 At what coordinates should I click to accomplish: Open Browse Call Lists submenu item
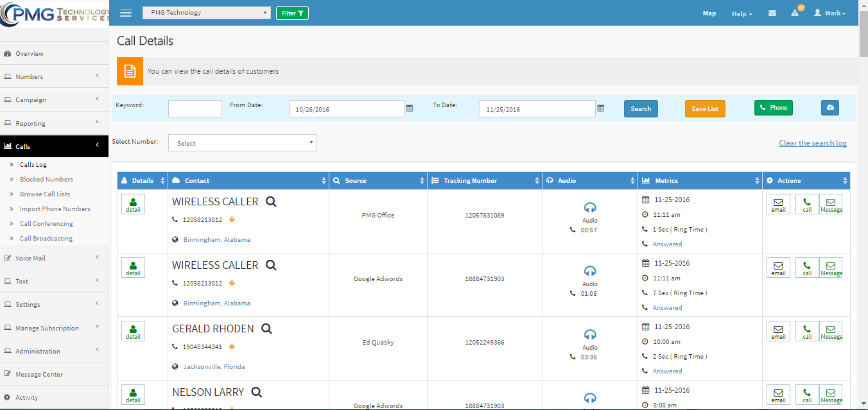pos(45,194)
